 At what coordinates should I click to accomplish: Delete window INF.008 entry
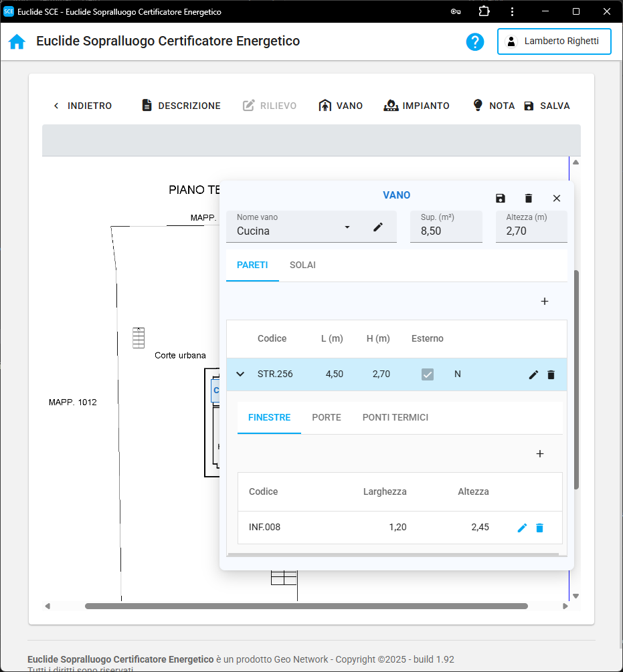click(540, 528)
